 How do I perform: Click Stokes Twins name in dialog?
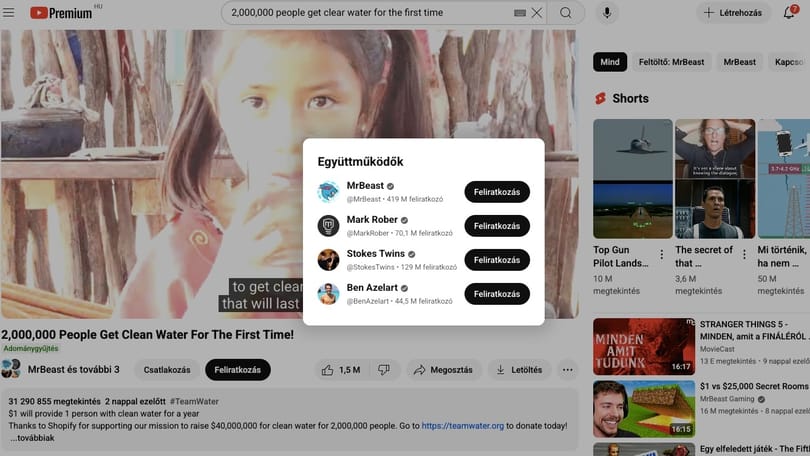[x=376, y=254]
